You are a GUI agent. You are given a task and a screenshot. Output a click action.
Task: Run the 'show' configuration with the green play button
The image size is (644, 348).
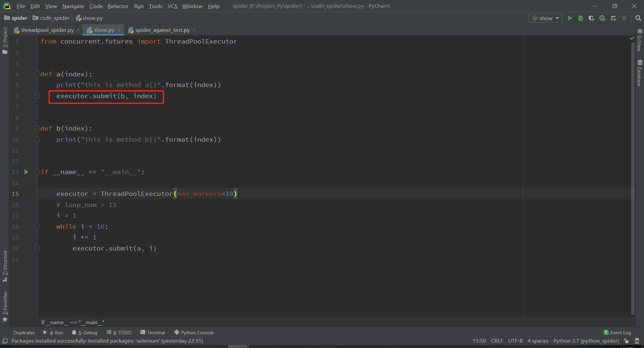tap(570, 18)
